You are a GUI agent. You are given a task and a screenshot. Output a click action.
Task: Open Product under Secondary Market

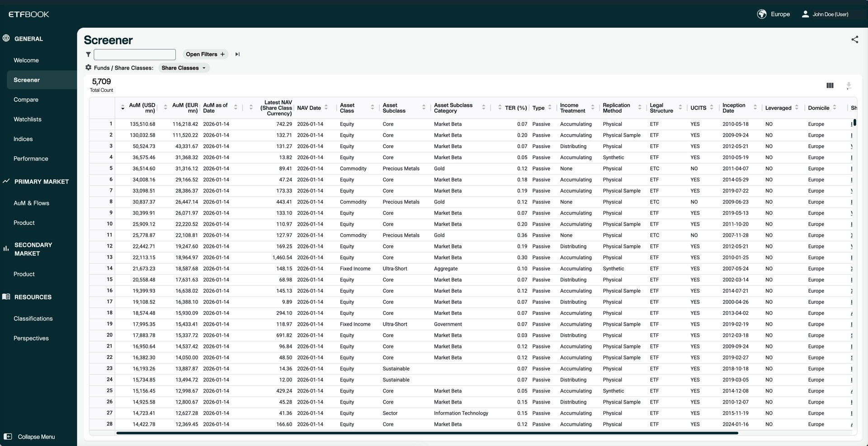point(24,274)
